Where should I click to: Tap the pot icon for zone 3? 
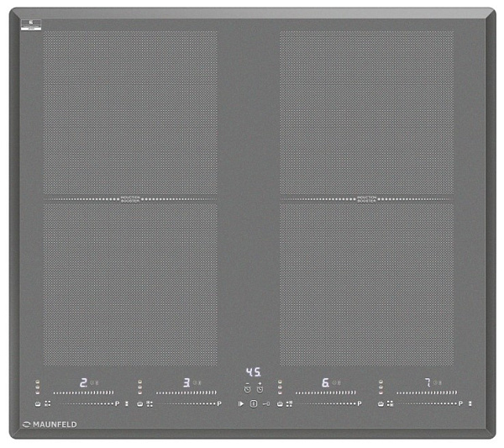pos(139,404)
